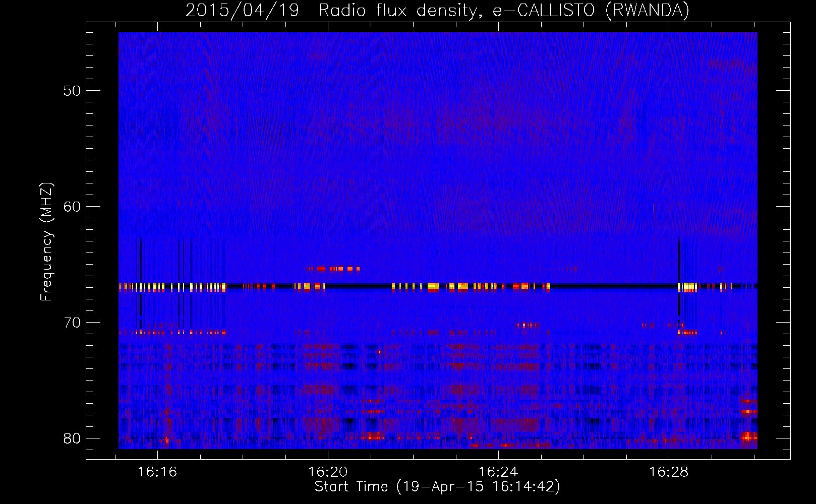Screen dimensions: 816x504
Task: Click the 60 MHz frequency tick label
Action: [72, 207]
